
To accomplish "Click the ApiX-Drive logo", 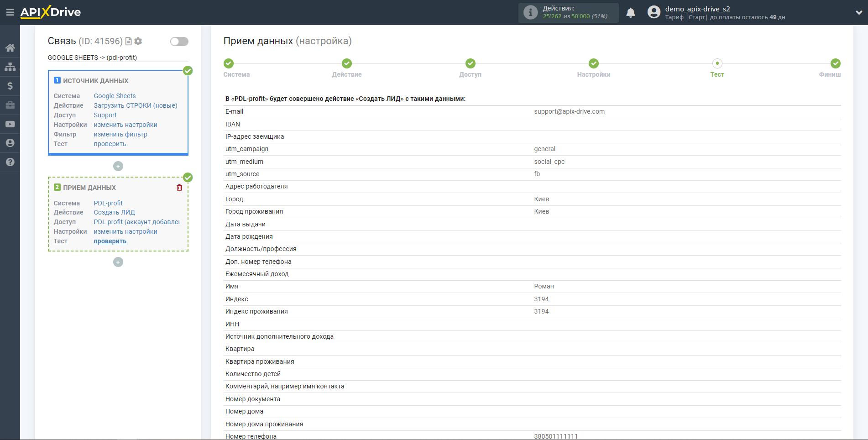I will point(51,12).
